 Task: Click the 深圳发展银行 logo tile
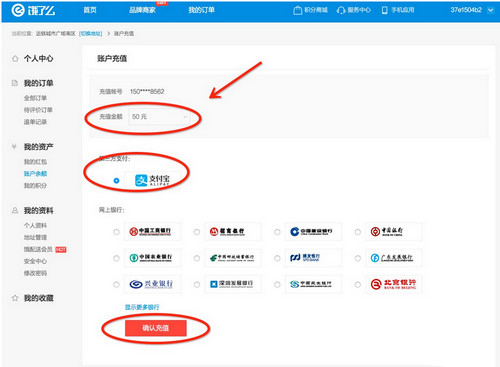coord(233,284)
